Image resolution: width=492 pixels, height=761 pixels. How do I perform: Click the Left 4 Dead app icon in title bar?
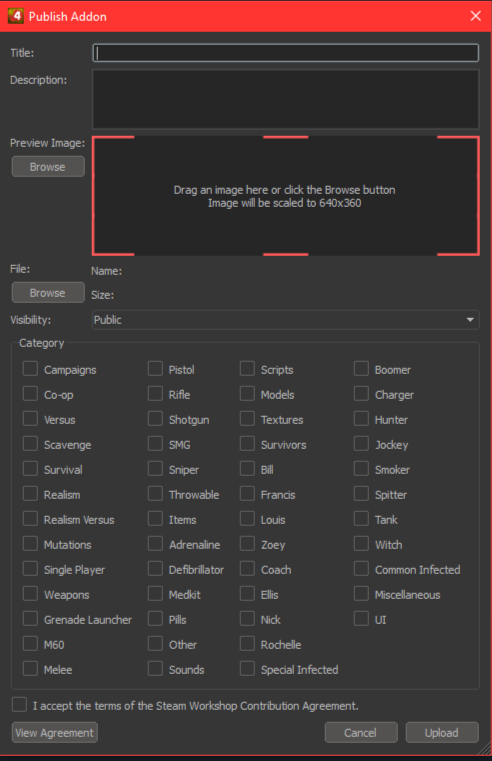tap(16, 16)
